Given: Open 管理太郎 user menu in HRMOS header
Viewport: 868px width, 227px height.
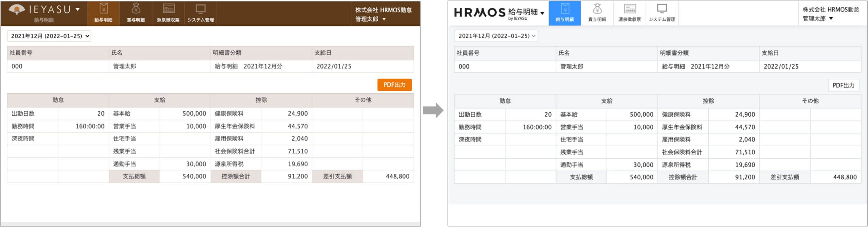Looking at the screenshot, I should (818, 19).
